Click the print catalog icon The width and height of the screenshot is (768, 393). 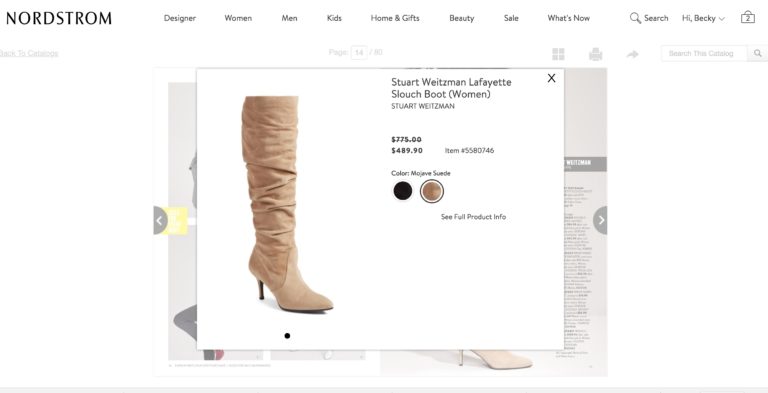point(596,54)
